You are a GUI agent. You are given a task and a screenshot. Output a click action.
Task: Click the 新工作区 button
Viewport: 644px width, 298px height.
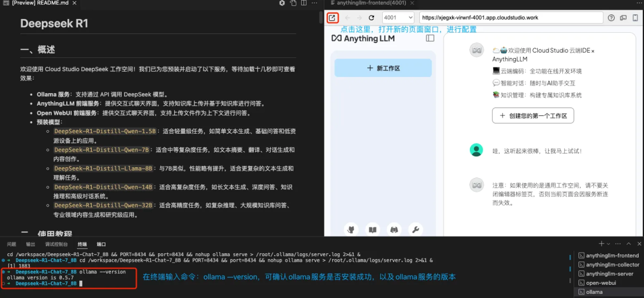point(383,68)
